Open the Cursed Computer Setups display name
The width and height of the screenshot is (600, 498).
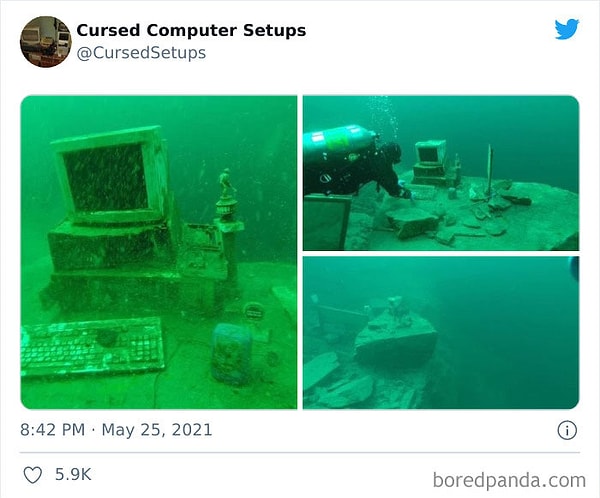[191, 30]
